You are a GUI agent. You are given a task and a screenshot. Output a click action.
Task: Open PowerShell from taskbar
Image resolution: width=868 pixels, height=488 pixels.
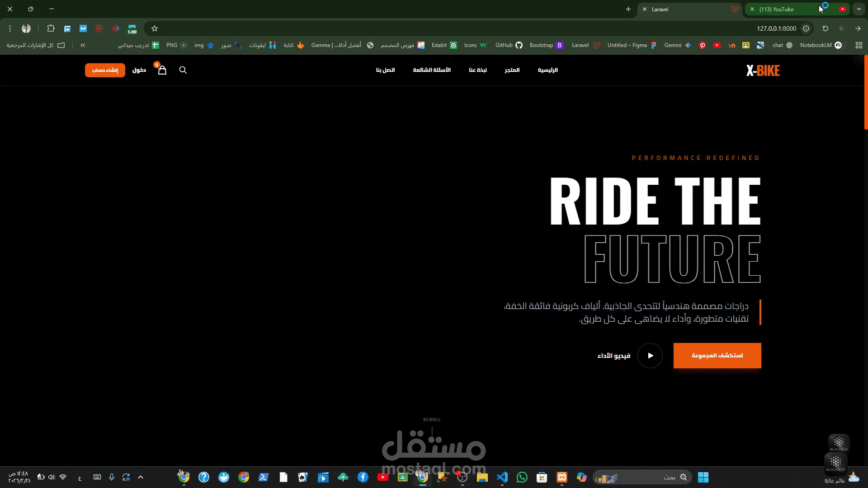[x=264, y=477]
